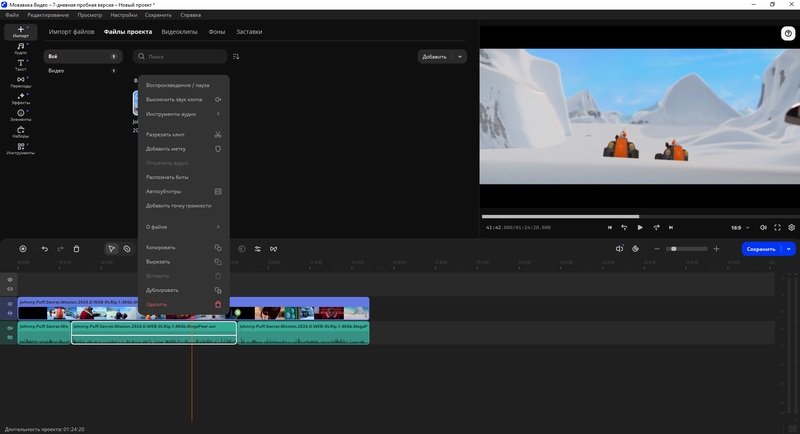Screen dimensions: 800x434
Task: Zoom out timeline with minus icon
Action: click(x=657, y=249)
